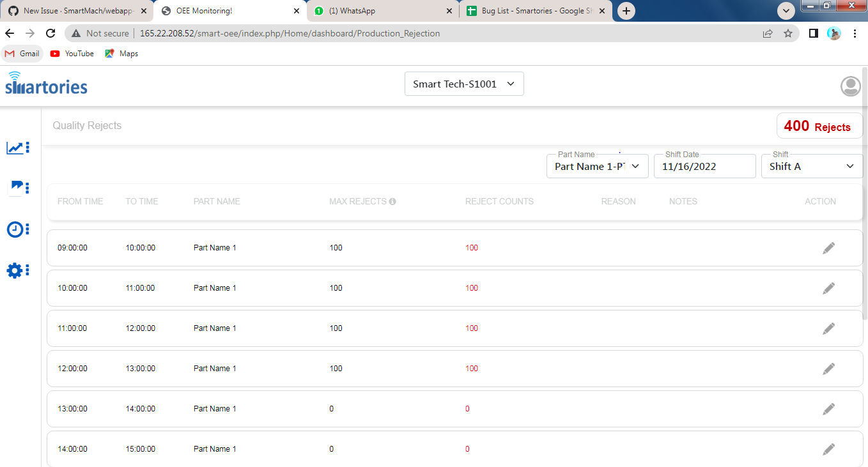The width and height of the screenshot is (868, 467).
Task: Expand the Part Name dropdown
Action: tap(598, 166)
